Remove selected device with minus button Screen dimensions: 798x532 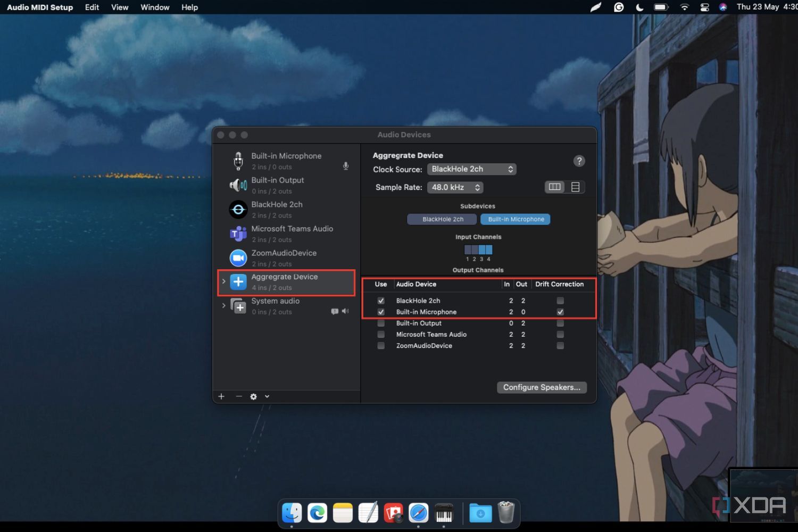tap(238, 396)
